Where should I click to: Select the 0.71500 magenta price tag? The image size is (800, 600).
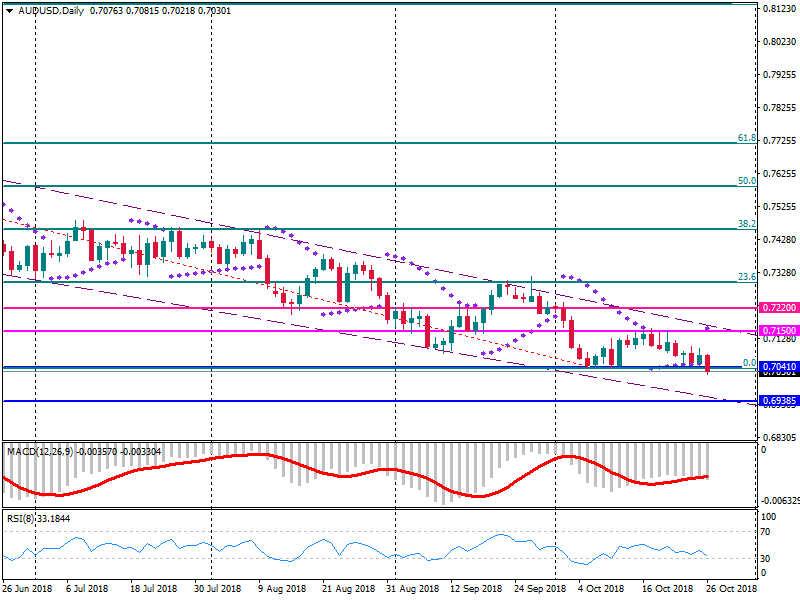point(776,331)
